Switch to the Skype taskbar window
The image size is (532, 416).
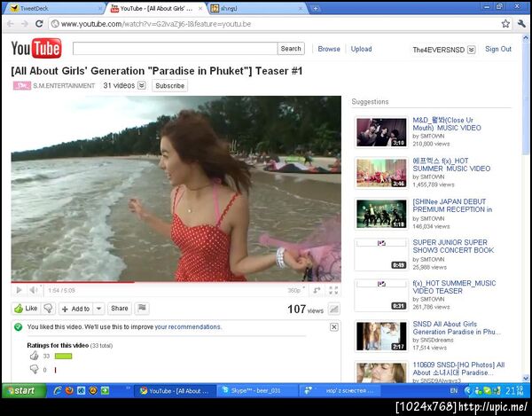tap(257, 391)
